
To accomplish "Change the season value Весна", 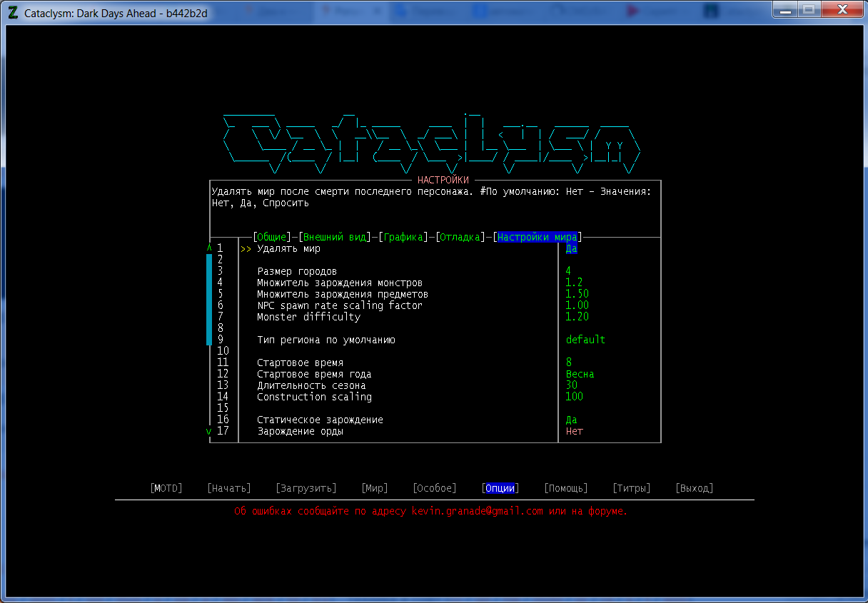I will pyautogui.click(x=580, y=374).
